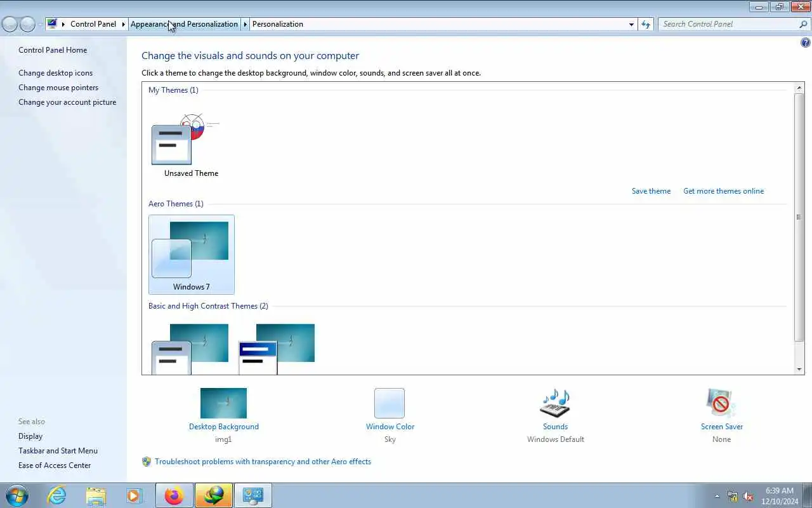The height and width of the screenshot is (508, 812).
Task: Expand the root breadcrumb arrow before Control Panel
Action: click(x=63, y=24)
